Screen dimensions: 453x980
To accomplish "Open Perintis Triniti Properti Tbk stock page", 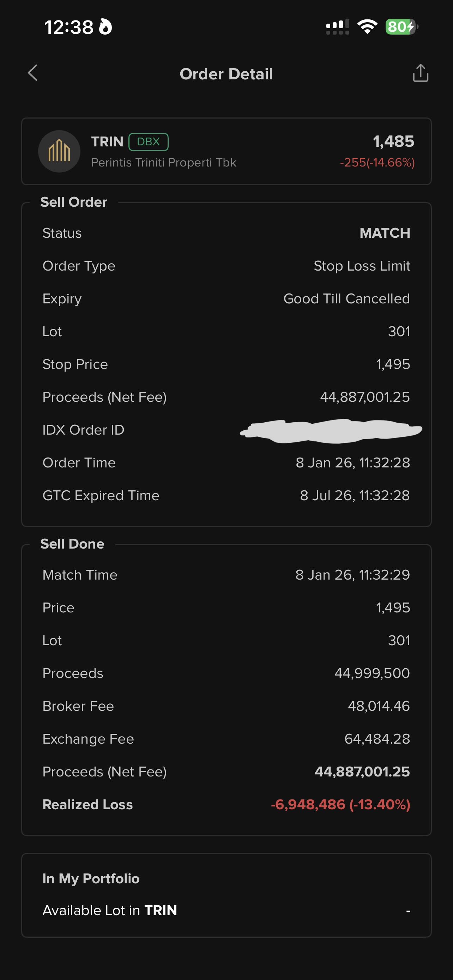I will click(x=164, y=162).
